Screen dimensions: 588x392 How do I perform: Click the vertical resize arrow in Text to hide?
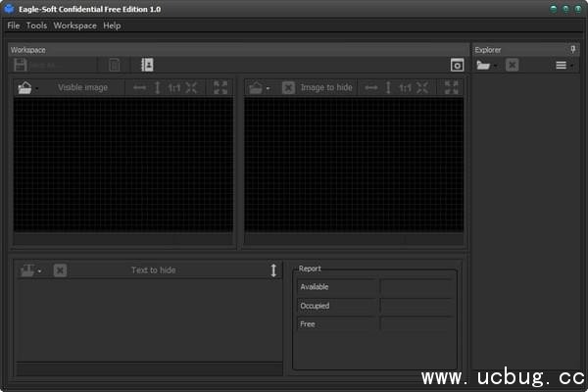click(273, 270)
